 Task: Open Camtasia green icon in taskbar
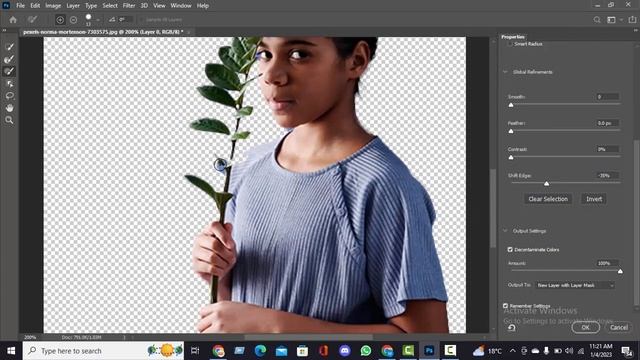(408, 351)
